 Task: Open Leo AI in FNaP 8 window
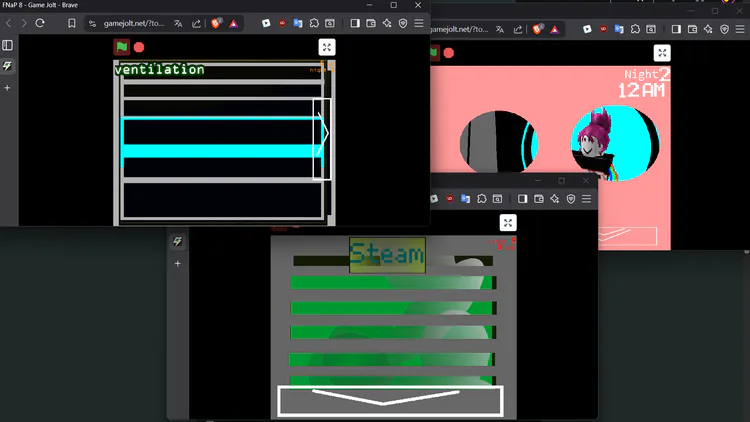[x=387, y=23]
